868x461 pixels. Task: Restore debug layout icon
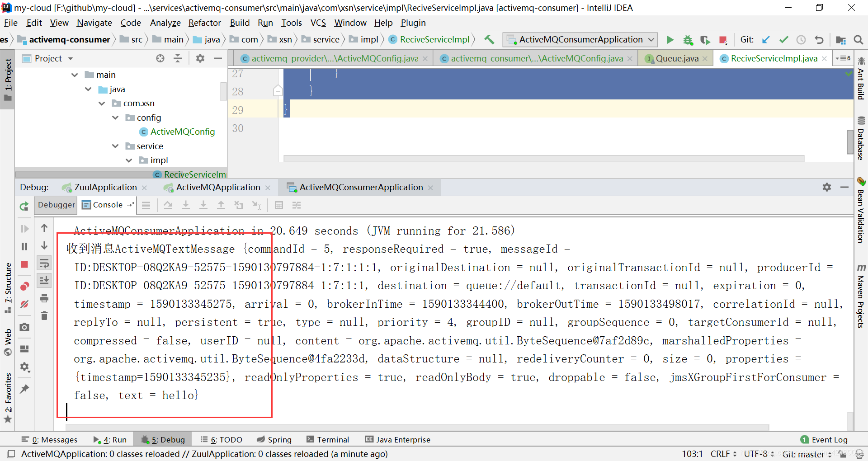coord(24,349)
